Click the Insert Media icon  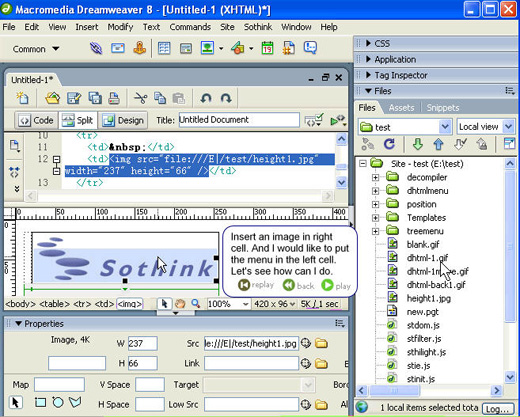[237, 48]
